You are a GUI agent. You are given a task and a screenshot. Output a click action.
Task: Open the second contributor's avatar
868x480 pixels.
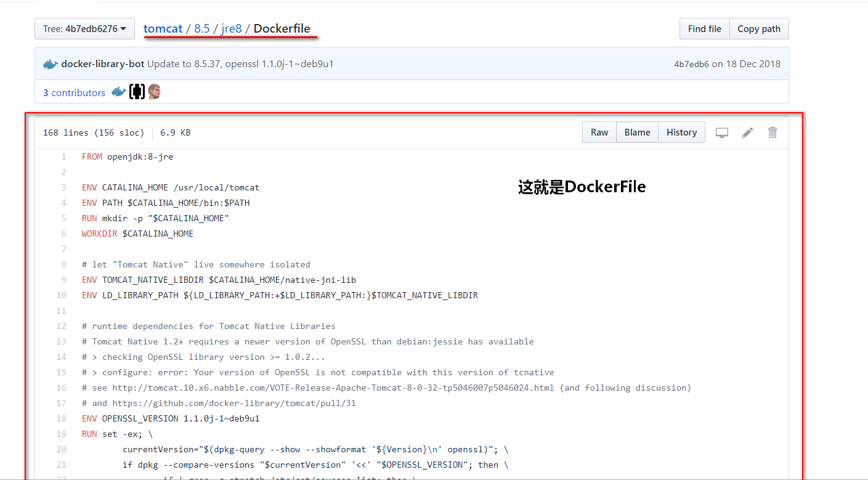[137, 91]
